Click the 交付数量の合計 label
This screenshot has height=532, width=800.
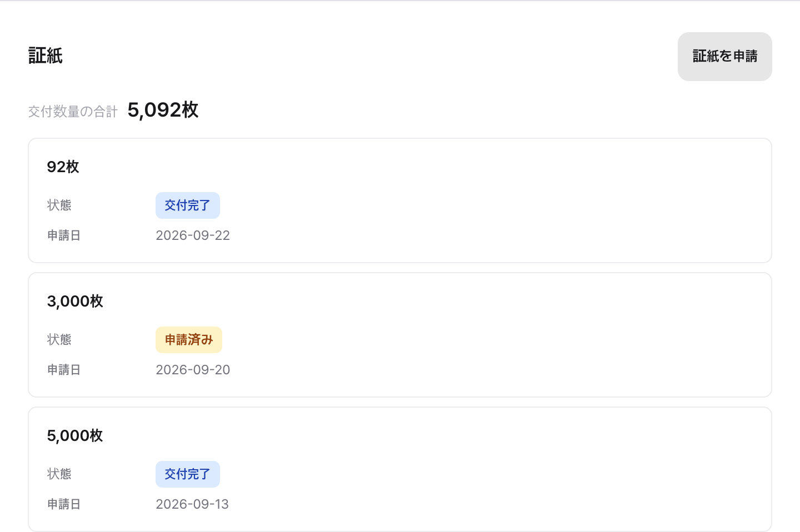(x=73, y=112)
